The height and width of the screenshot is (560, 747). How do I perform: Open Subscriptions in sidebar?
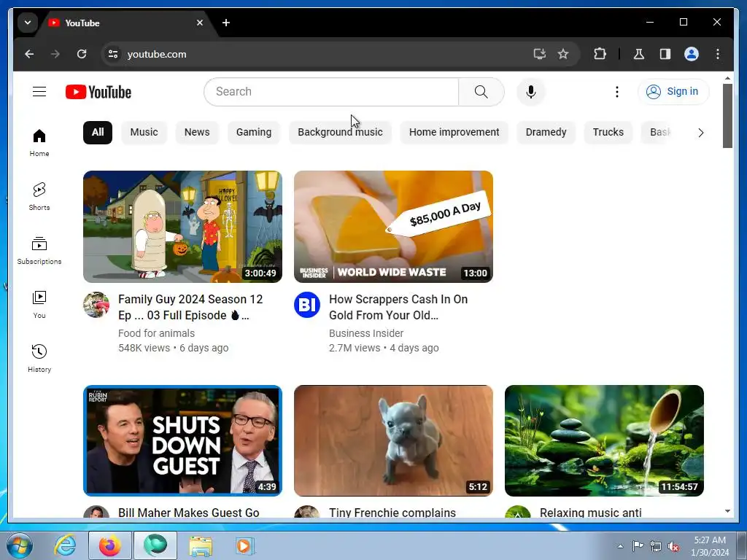[39, 251]
